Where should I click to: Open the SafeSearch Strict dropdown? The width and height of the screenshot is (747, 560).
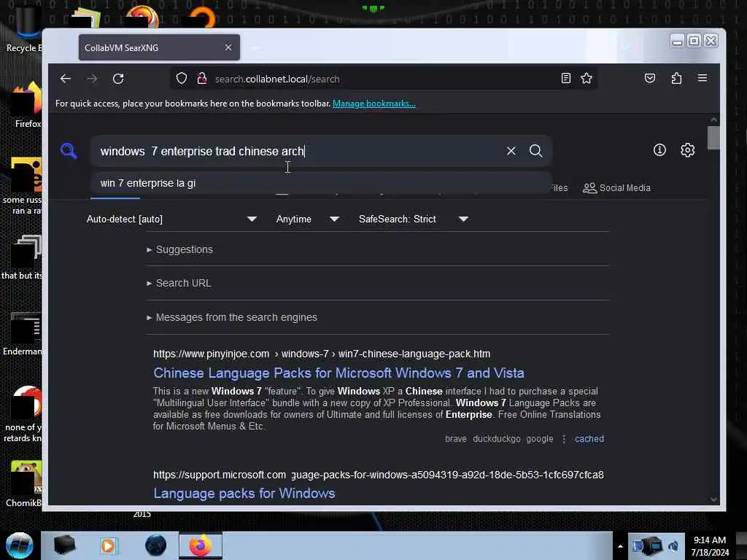point(414,219)
